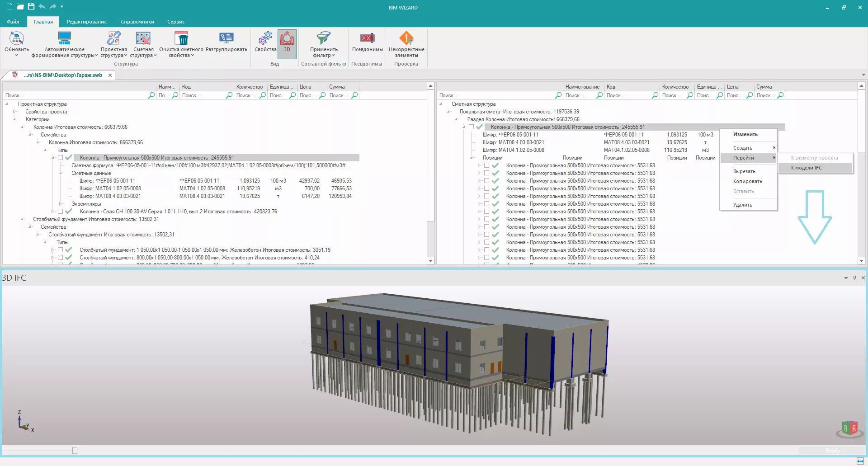Collapse Локальная смета node
The height and width of the screenshot is (466, 868).
coord(448,112)
